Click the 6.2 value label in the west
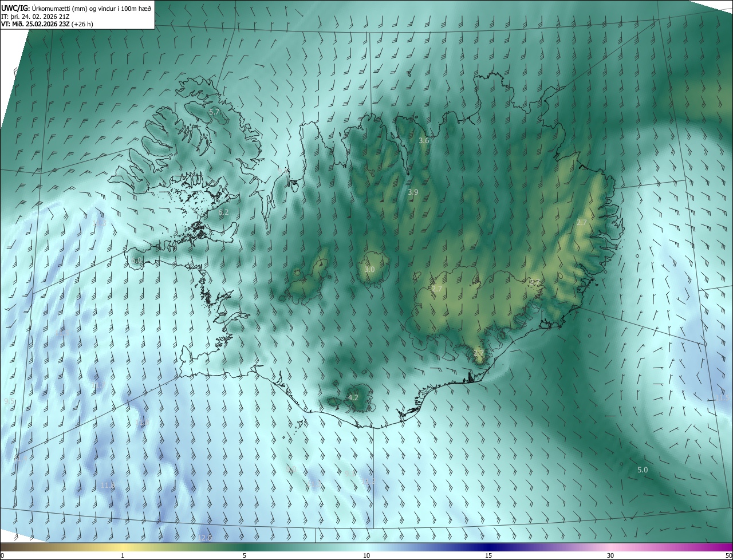 pyautogui.click(x=223, y=212)
